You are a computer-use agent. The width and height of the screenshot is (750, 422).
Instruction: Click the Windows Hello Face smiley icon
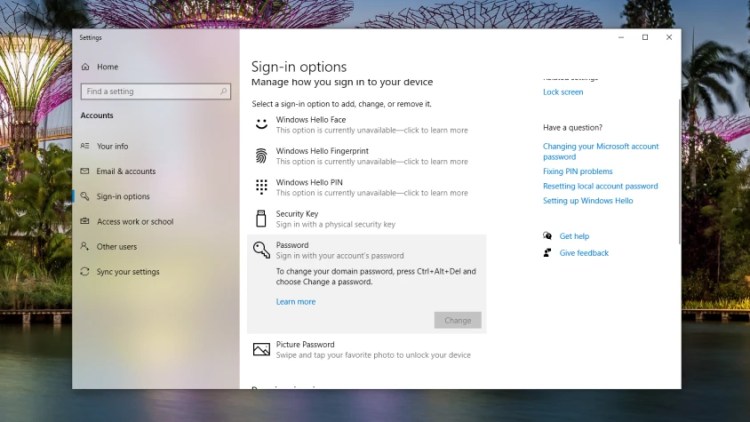(x=261, y=124)
